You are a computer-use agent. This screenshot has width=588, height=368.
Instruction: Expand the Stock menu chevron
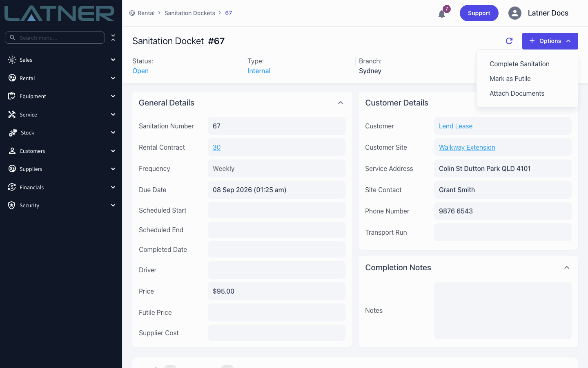(113, 132)
